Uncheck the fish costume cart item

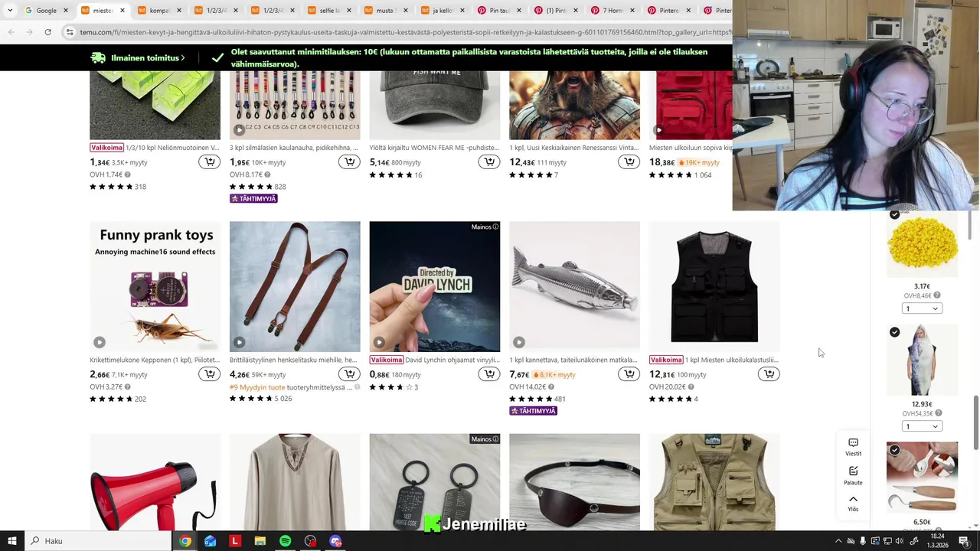coord(894,332)
